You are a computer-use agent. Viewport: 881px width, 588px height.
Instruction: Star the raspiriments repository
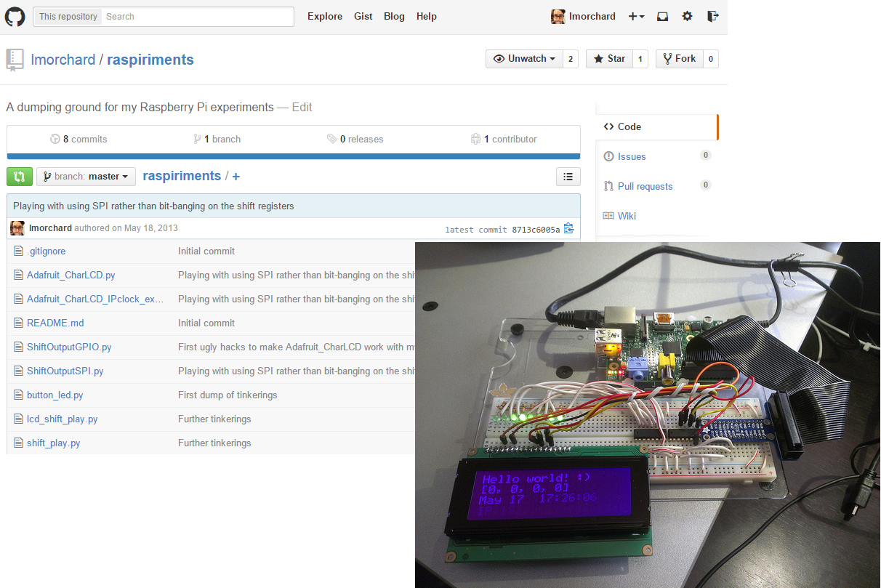click(x=608, y=59)
